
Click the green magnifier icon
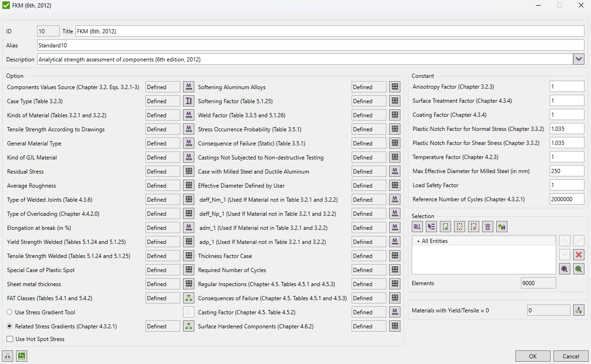tap(579, 269)
